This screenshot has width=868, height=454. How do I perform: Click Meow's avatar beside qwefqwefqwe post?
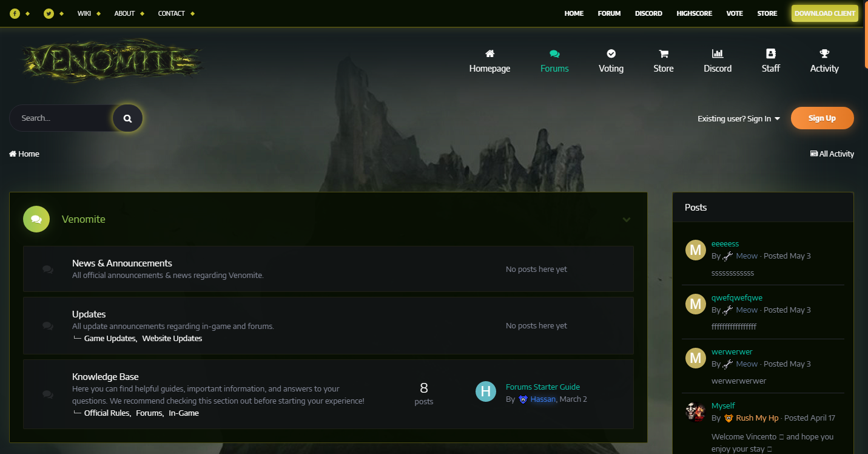click(x=696, y=304)
